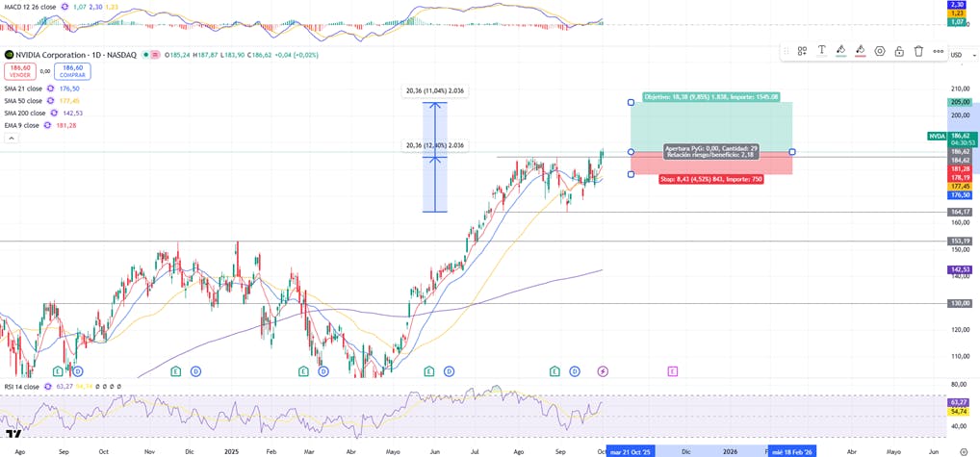Click the 'mié 18 Feb '26' date label
The width and height of the screenshot is (980, 457).
point(792,451)
